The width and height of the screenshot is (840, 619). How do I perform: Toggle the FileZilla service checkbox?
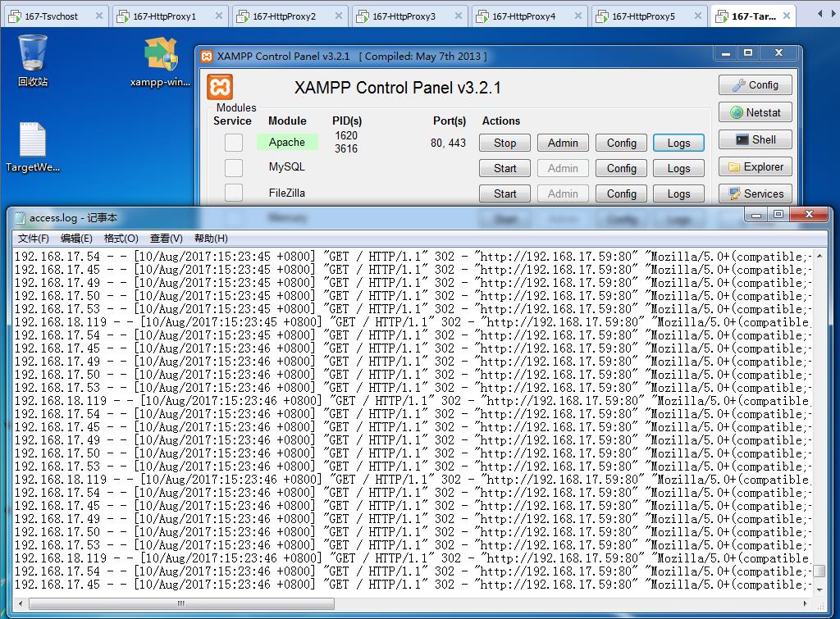click(x=234, y=193)
